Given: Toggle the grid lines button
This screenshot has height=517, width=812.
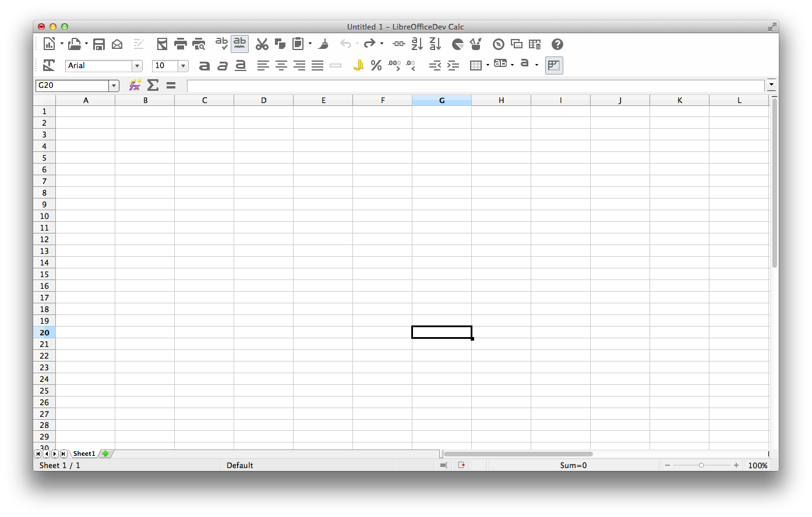Looking at the screenshot, I should point(554,66).
